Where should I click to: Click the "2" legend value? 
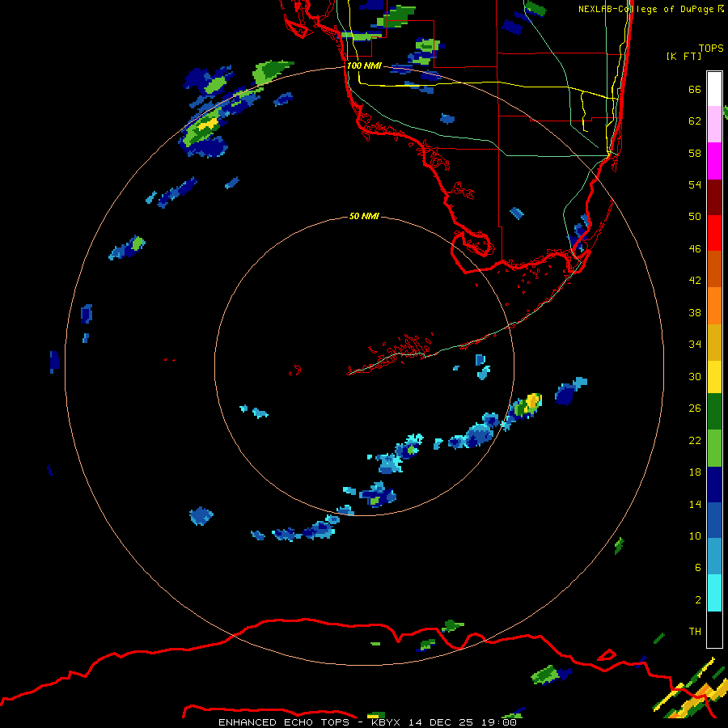pyautogui.click(x=698, y=600)
